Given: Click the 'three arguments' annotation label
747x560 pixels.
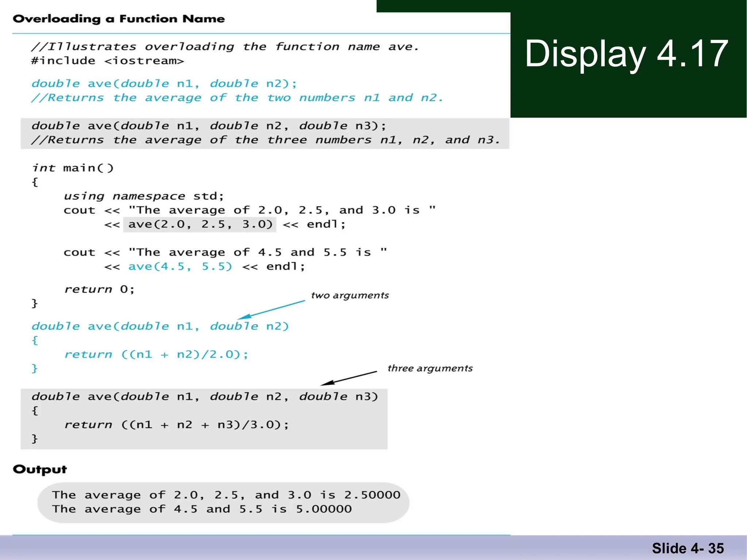Looking at the screenshot, I should pyautogui.click(x=430, y=369).
